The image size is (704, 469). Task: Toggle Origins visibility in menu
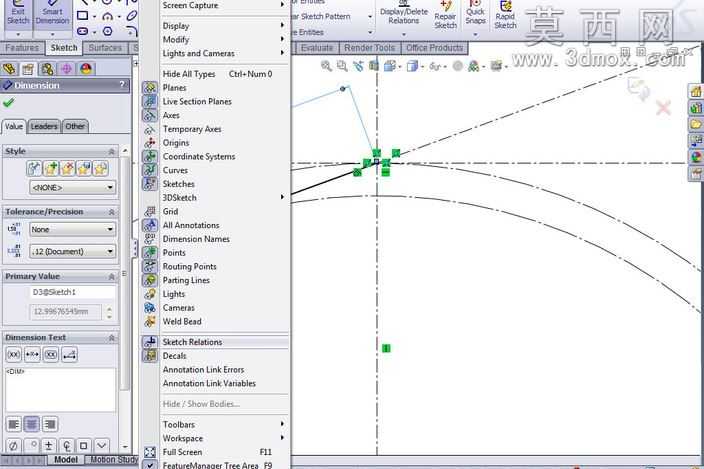215,143
